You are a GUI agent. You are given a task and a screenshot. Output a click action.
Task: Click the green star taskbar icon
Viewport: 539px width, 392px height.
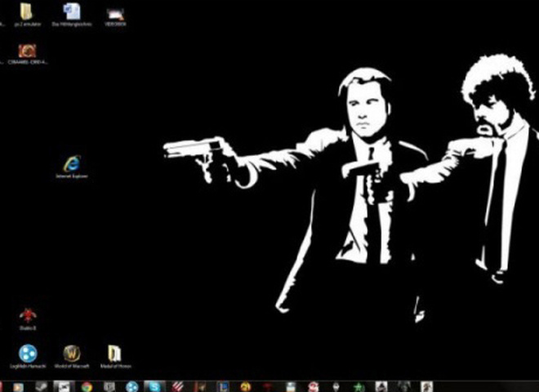click(359, 387)
